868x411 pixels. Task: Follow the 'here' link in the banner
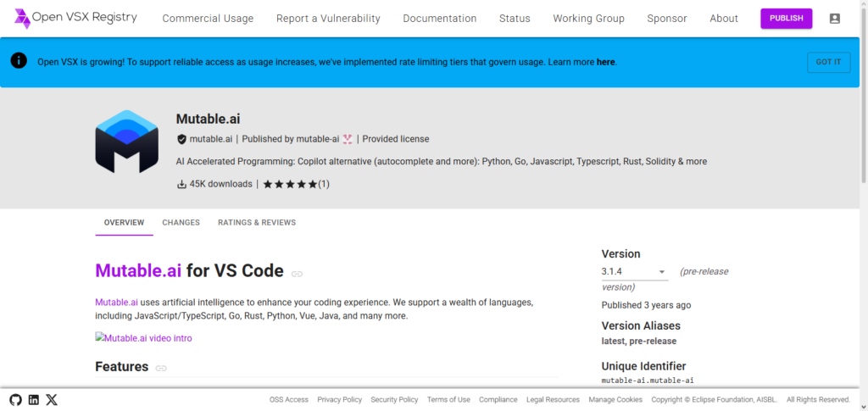(605, 62)
